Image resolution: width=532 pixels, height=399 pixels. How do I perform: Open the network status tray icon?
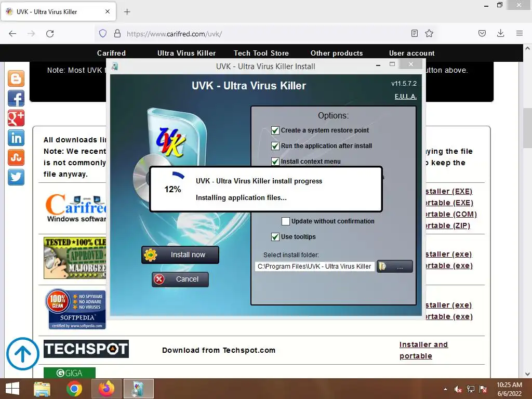(471, 389)
